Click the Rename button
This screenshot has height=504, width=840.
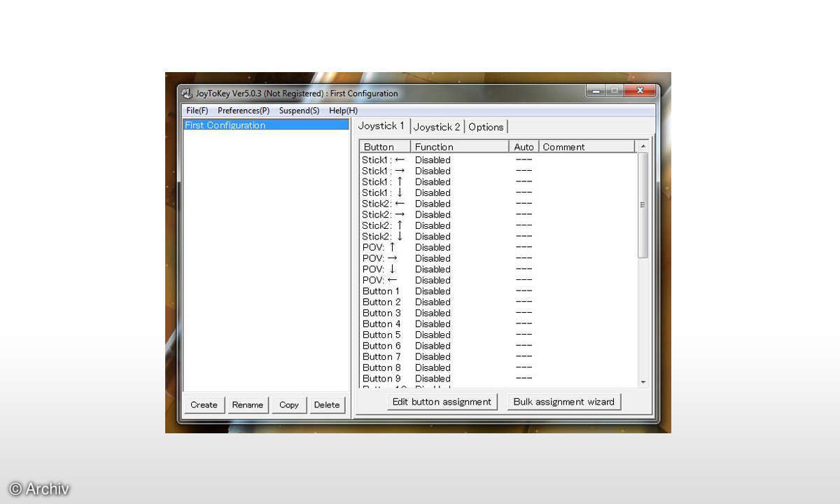pos(248,405)
